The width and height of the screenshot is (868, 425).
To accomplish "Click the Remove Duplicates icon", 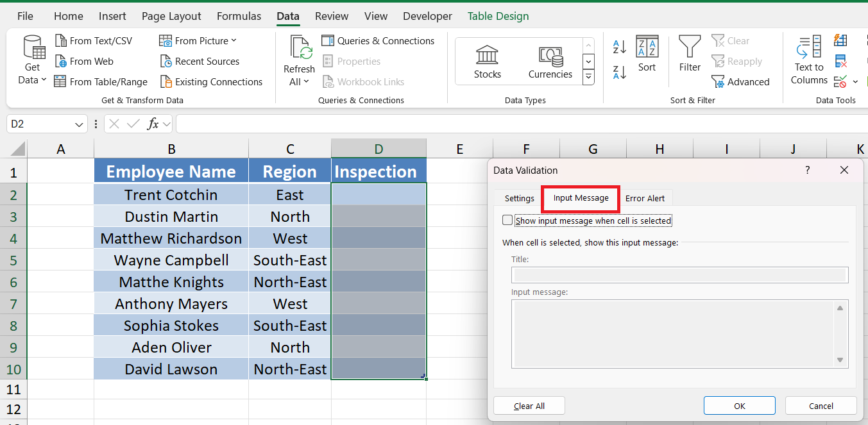I will 840,62.
